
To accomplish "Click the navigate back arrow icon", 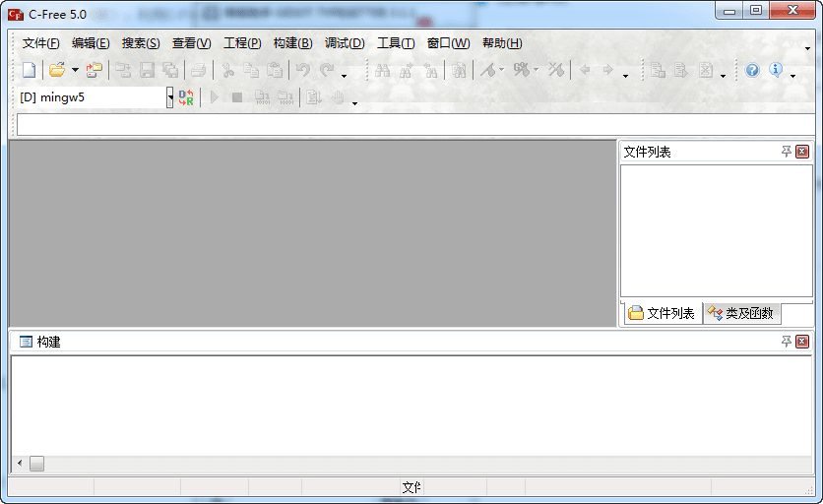I will tap(584, 70).
